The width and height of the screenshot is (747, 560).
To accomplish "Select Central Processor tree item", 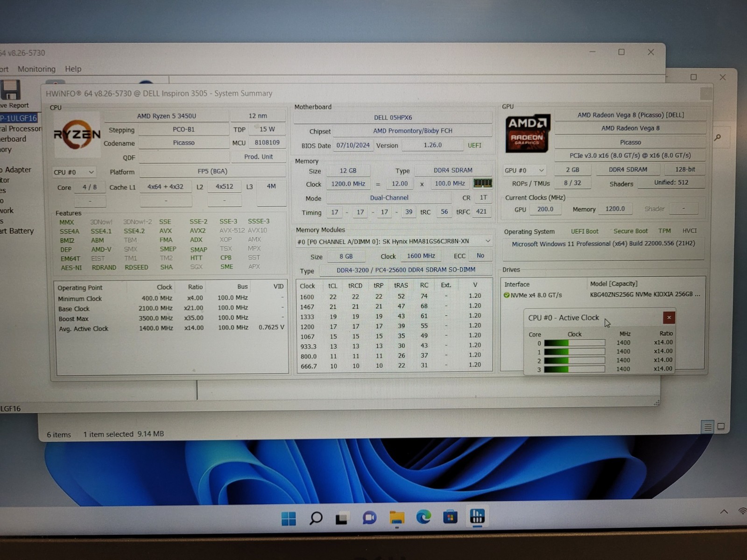I will pos(21,128).
